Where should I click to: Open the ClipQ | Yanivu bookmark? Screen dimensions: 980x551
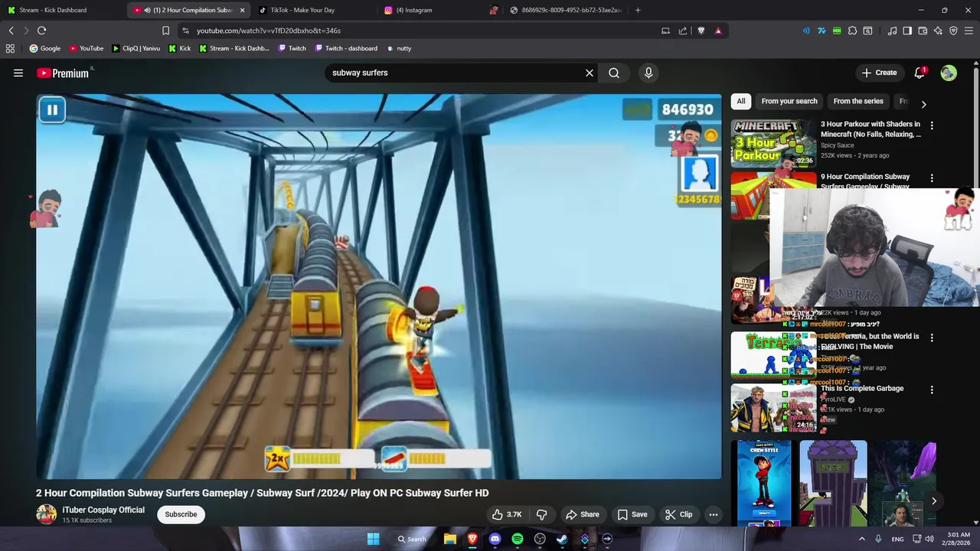pyautogui.click(x=136, y=48)
